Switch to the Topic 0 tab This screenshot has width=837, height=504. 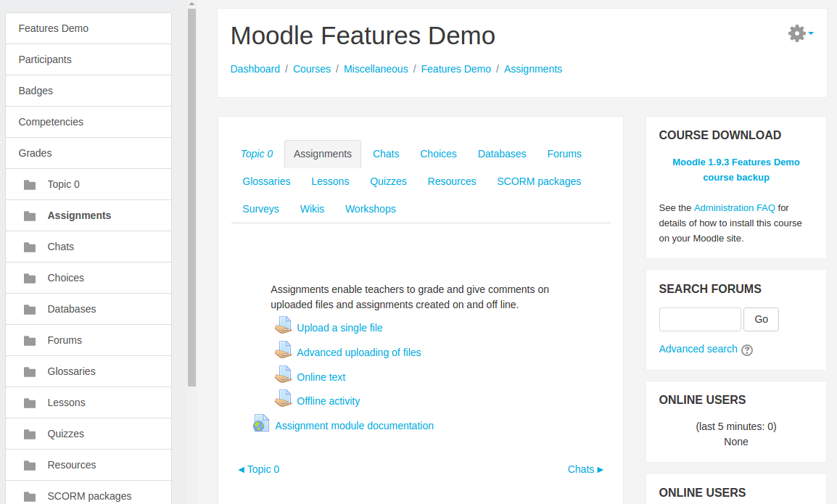click(x=257, y=154)
